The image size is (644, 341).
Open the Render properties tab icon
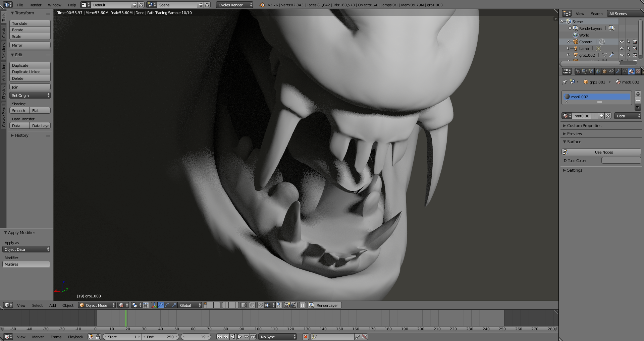tap(578, 71)
